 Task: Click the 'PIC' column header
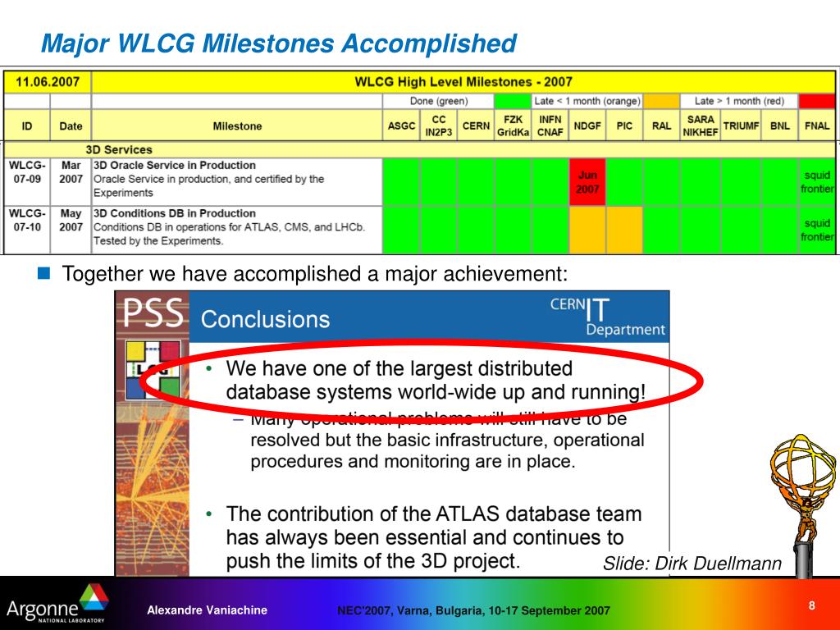click(624, 126)
